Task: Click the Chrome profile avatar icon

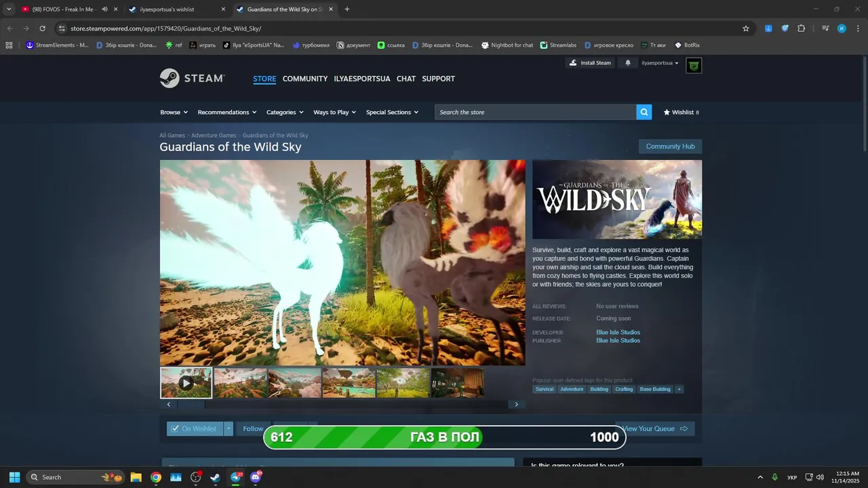Action: point(842,28)
